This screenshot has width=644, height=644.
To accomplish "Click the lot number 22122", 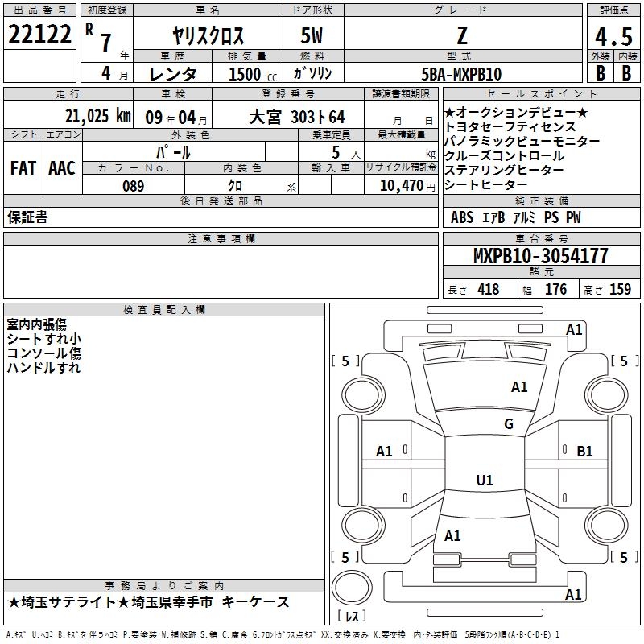I will 39,35.
